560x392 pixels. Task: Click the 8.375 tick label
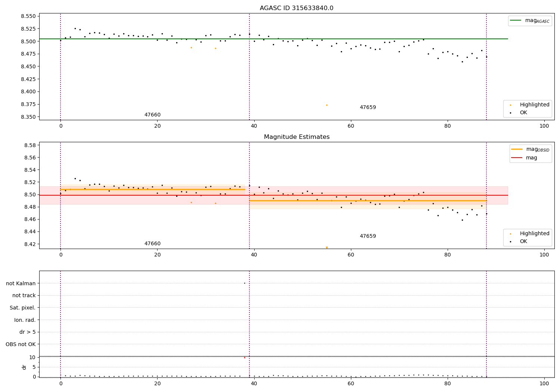click(x=28, y=104)
